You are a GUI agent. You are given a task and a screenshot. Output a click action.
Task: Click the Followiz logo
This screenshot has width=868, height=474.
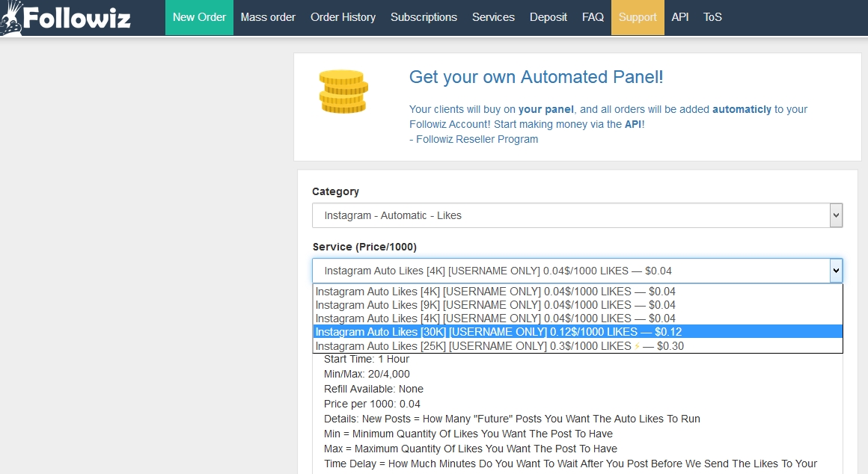(66, 18)
